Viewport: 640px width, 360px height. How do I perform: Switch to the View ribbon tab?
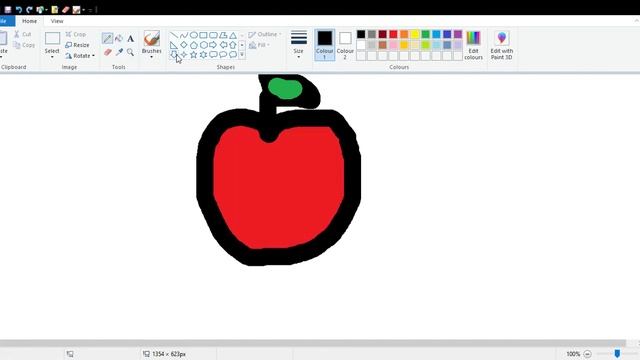pos(57,21)
